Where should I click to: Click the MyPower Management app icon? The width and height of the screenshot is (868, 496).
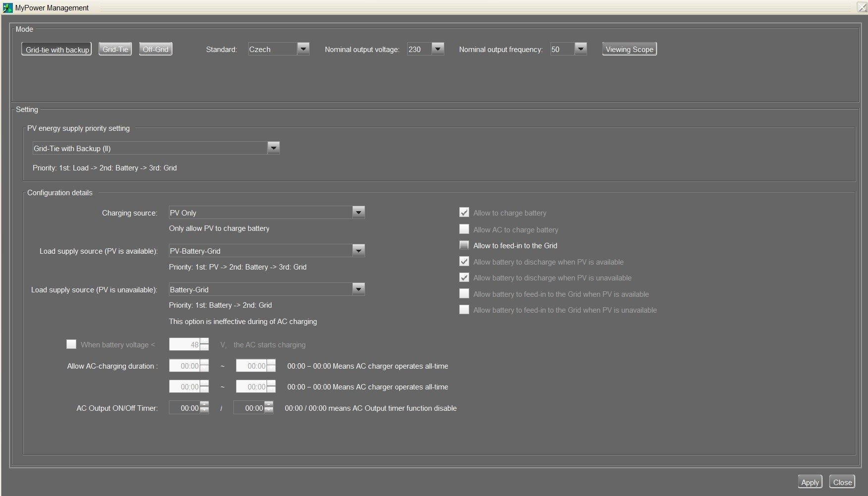(x=7, y=7)
